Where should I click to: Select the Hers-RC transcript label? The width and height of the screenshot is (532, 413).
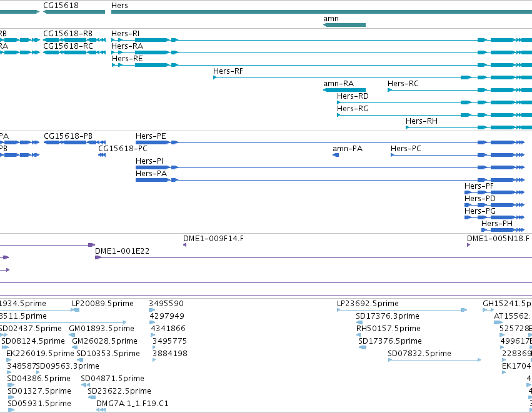click(403, 84)
